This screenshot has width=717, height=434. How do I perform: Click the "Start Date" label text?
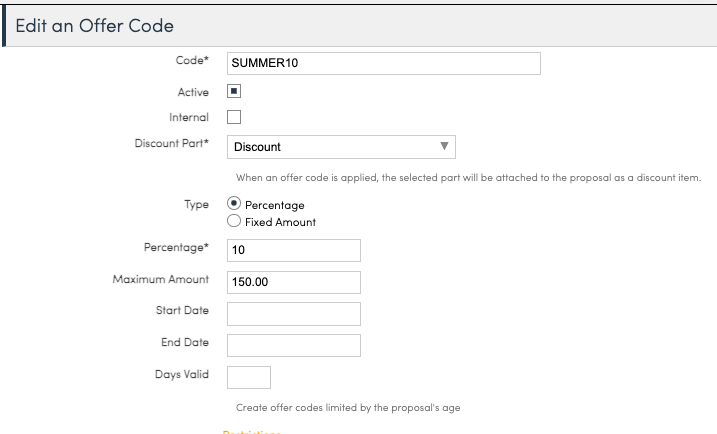click(x=183, y=310)
